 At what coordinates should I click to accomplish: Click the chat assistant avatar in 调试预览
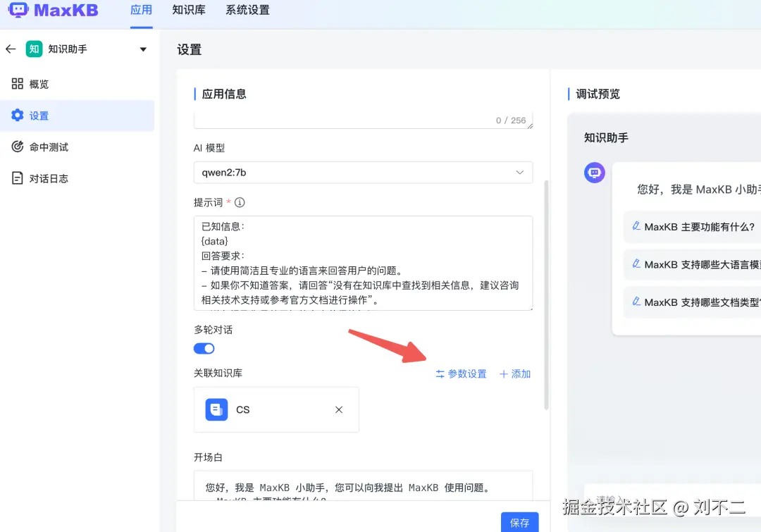point(594,172)
